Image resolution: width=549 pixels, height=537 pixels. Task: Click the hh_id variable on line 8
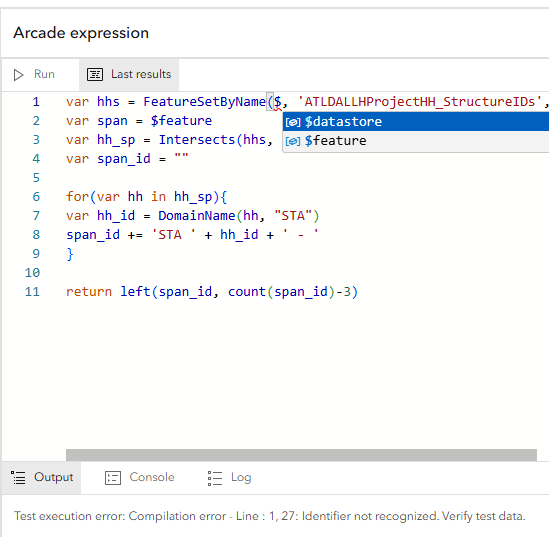coord(239,234)
